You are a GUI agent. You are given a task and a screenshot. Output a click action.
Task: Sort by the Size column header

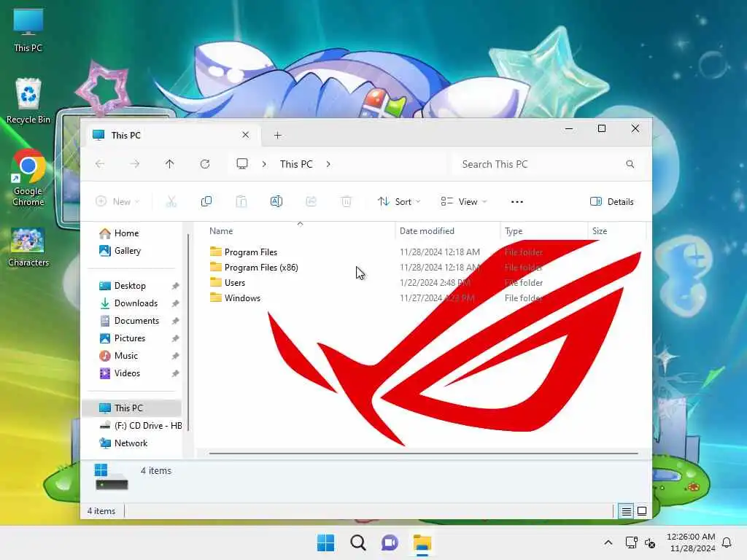pyautogui.click(x=617, y=231)
